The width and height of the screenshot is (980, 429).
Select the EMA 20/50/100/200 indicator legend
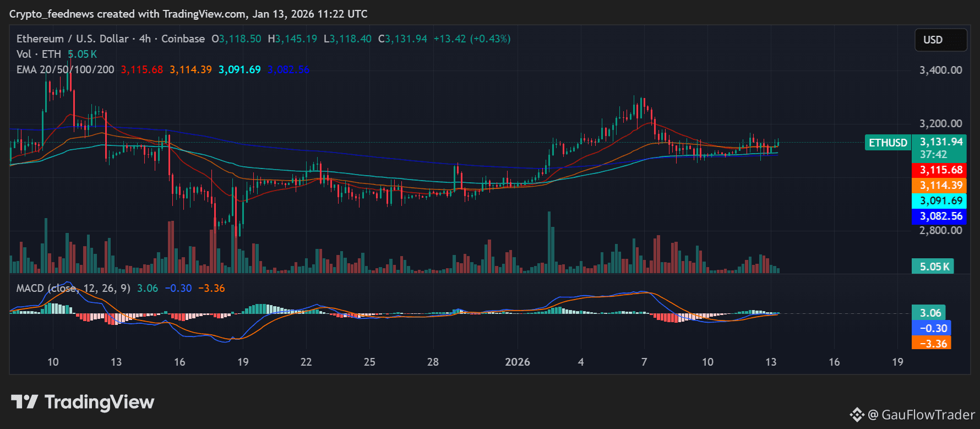tap(66, 69)
